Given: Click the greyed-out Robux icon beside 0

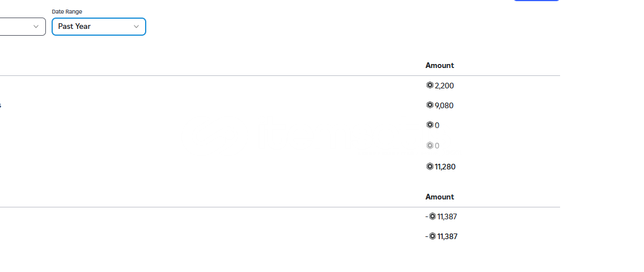Looking at the screenshot, I should pos(430,145).
